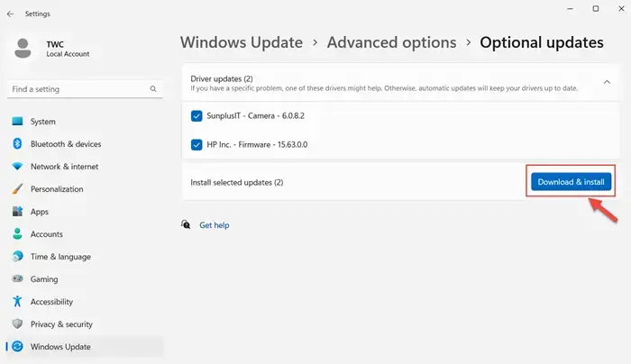Select Windows Update in sidebar
631x364 pixels.
tap(85, 347)
